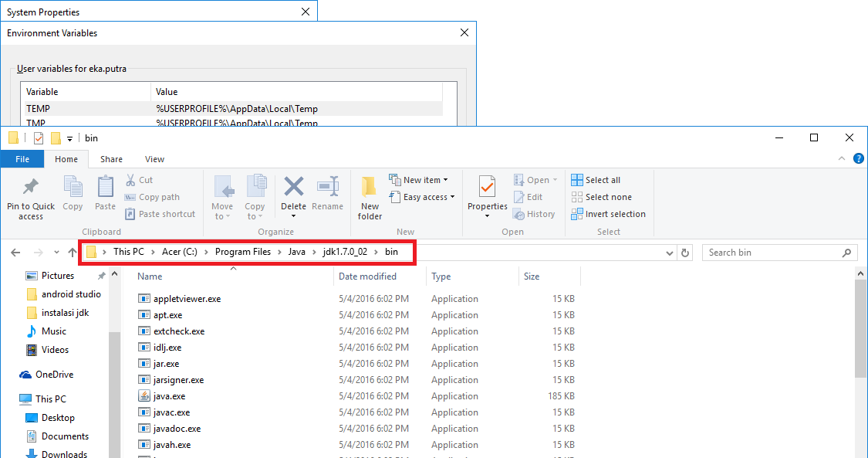The width and height of the screenshot is (868, 458).
Task: Select Documents under This PC
Action: (65, 436)
